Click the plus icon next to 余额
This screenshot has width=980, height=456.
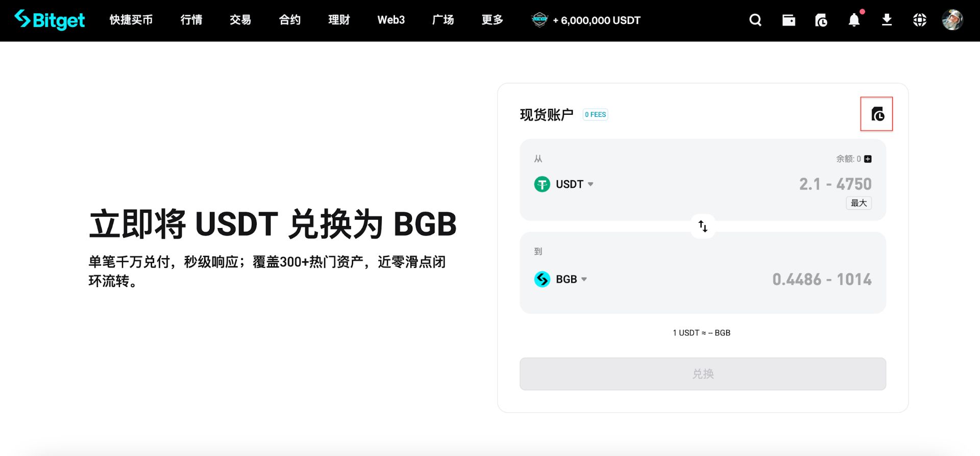click(868, 159)
